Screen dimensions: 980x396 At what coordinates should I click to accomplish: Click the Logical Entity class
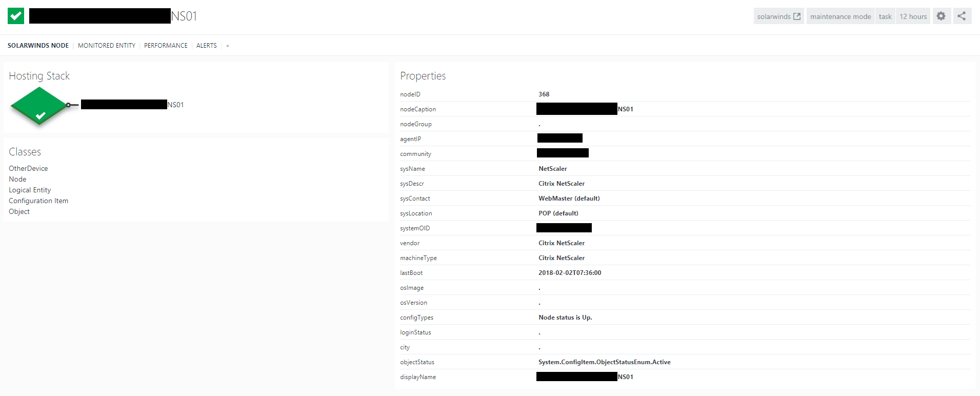pos(30,190)
